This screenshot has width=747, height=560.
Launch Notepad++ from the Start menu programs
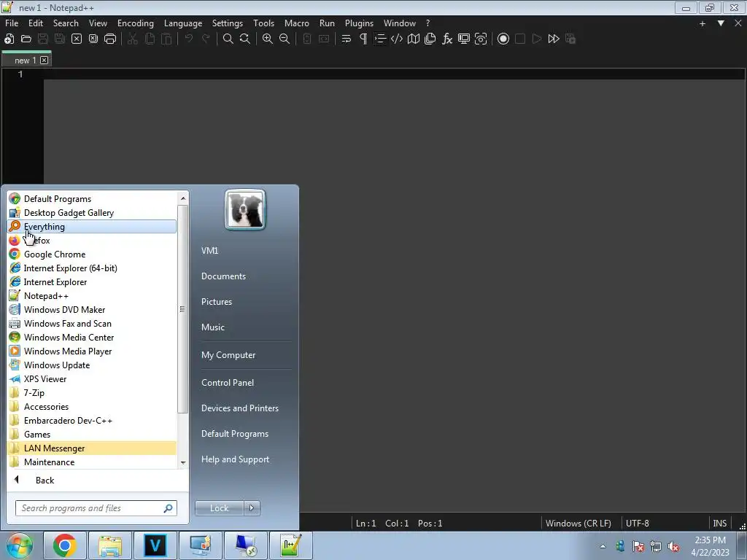coord(92,296)
